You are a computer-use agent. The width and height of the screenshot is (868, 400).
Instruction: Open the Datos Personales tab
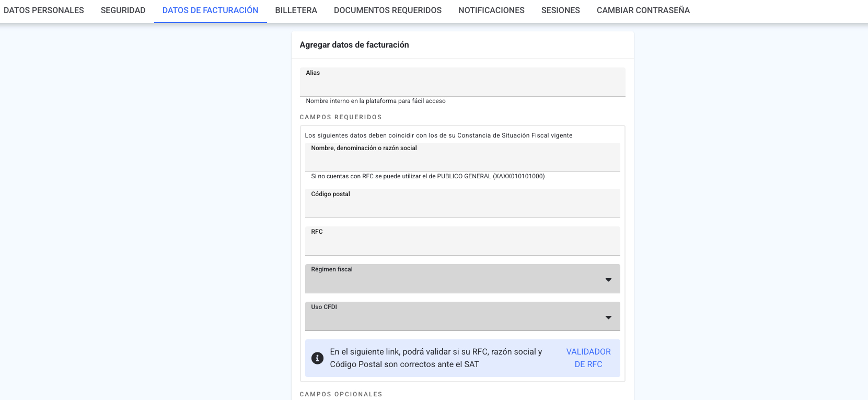(x=44, y=10)
